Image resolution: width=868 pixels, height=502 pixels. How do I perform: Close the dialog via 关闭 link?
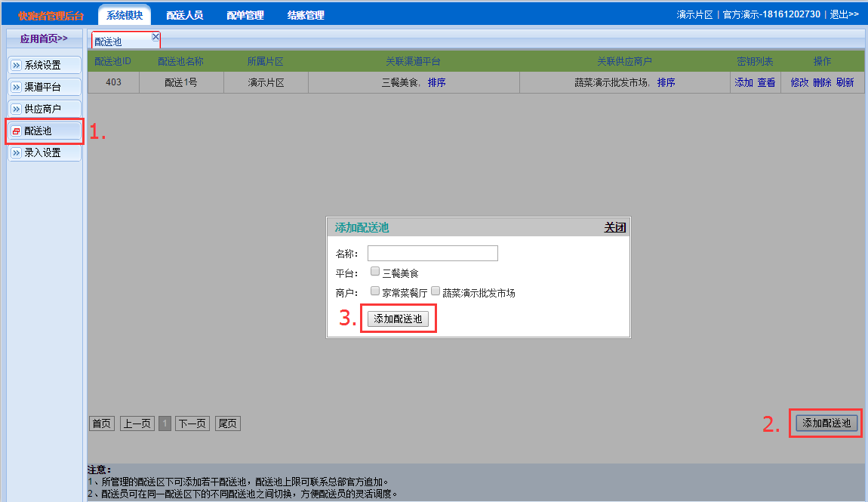point(614,227)
